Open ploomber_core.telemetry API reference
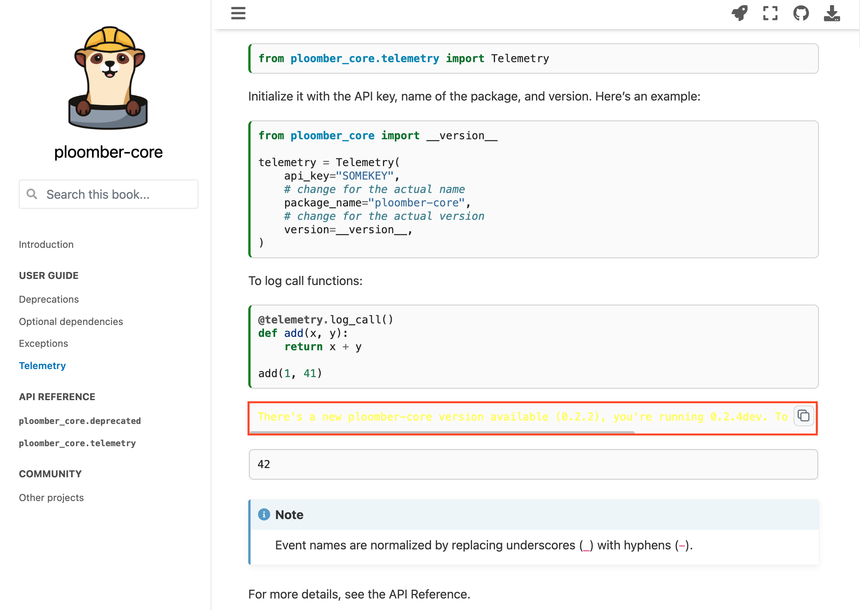 click(x=77, y=443)
